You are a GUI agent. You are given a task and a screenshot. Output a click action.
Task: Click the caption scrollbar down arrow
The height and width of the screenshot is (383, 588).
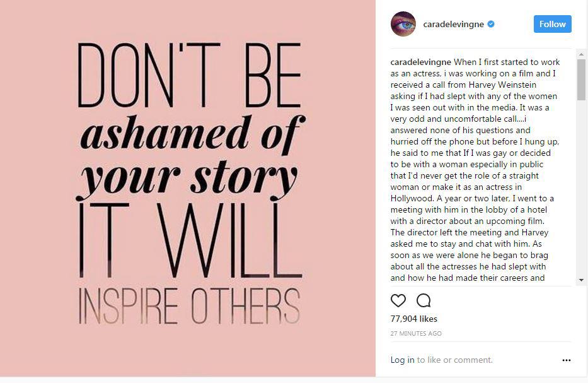581,280
